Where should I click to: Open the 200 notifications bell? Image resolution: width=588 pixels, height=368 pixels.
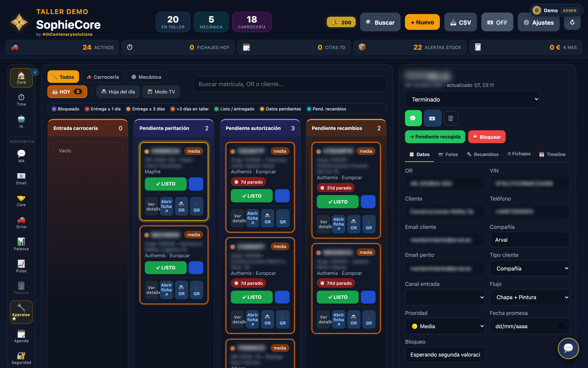[341, 22]
